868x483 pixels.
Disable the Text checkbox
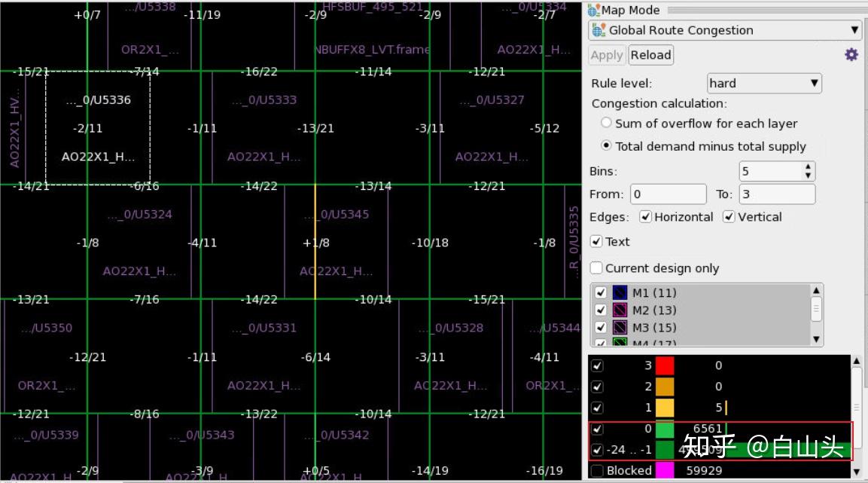coord(596,241)
